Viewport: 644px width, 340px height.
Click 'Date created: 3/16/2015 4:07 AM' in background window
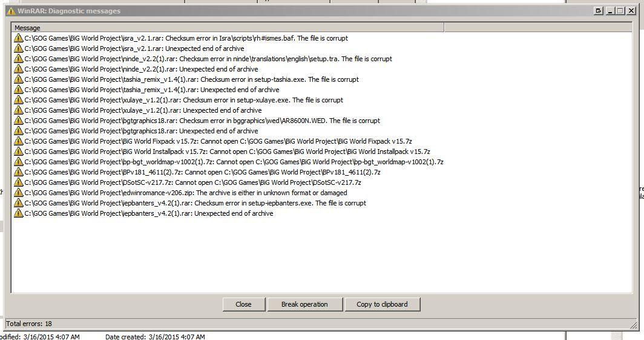(x=155, y=337)
